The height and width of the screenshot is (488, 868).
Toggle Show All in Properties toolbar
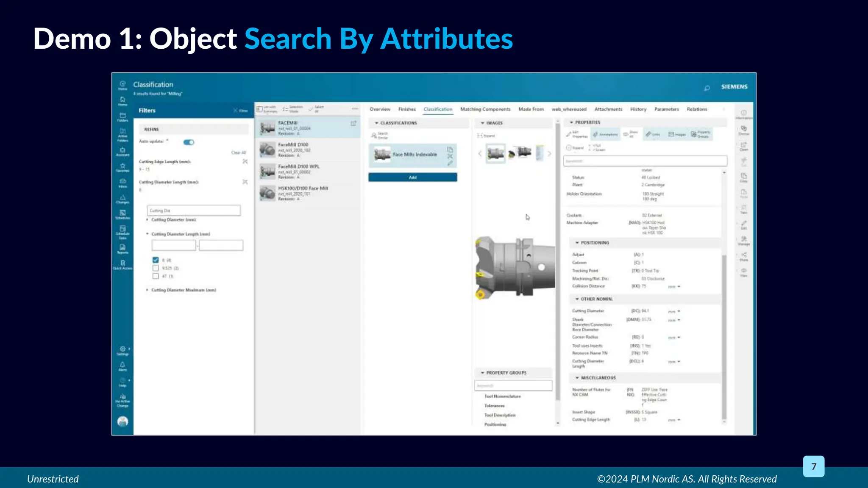[630, 134]
